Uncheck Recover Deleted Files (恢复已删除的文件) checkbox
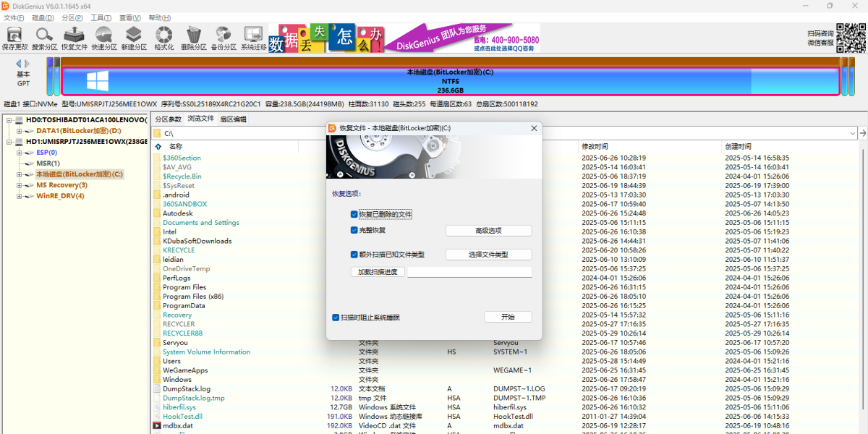Screen dimensions: 868x434 click(354, 215)
